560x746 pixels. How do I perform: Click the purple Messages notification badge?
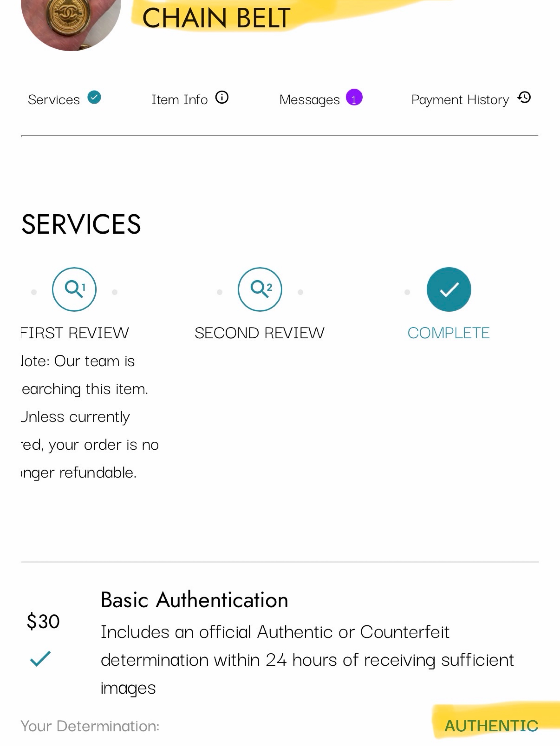354,97
